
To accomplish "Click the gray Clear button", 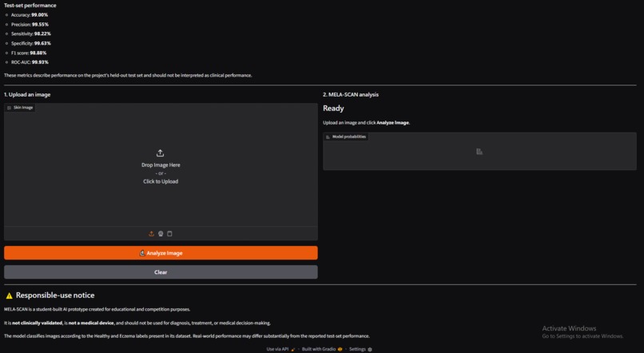I will pyautogui.click(x=161, y=272).
